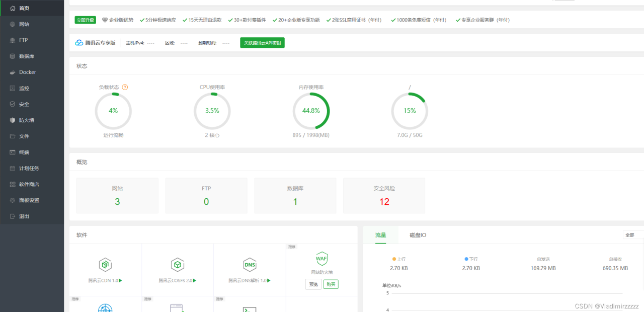Click the 负载状态 help question mark

pos(124,87)
